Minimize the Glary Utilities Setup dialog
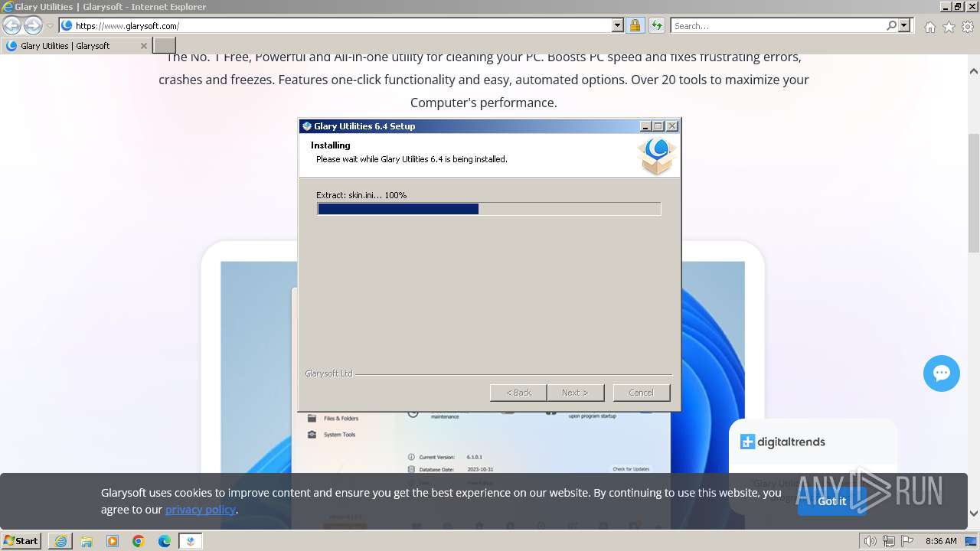The height and width of the screenshot is (551, 980). coord(645,126)
